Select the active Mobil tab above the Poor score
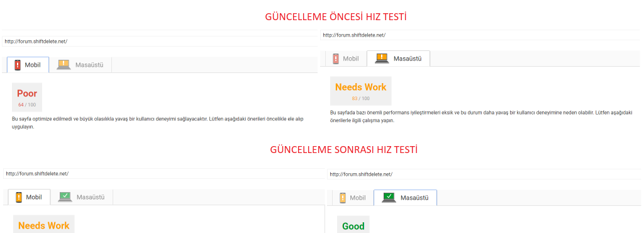The width and height of the screenshot is (644, 233). (28, 65)
